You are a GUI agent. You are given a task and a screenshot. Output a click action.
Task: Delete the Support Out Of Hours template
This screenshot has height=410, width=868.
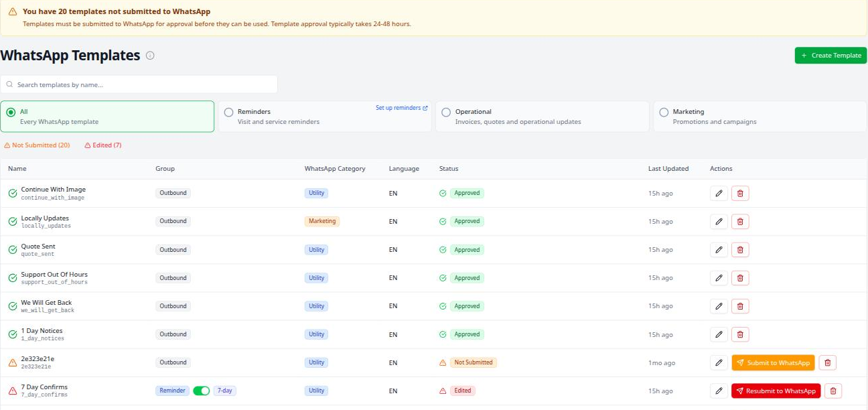[740, 278]
